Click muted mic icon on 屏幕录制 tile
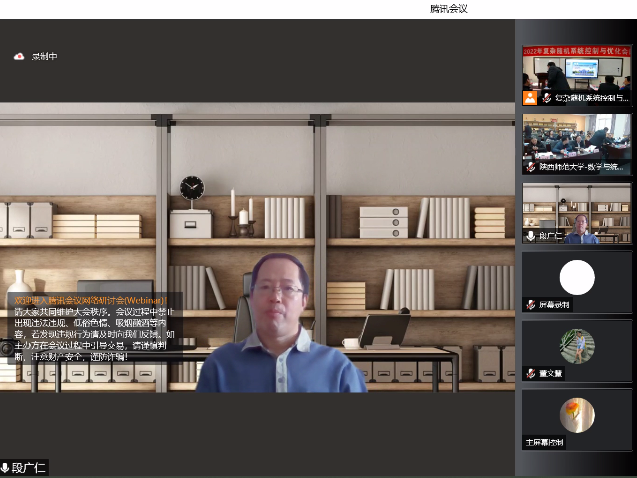Viewport: 637px width, 478px height. (532, 304)
